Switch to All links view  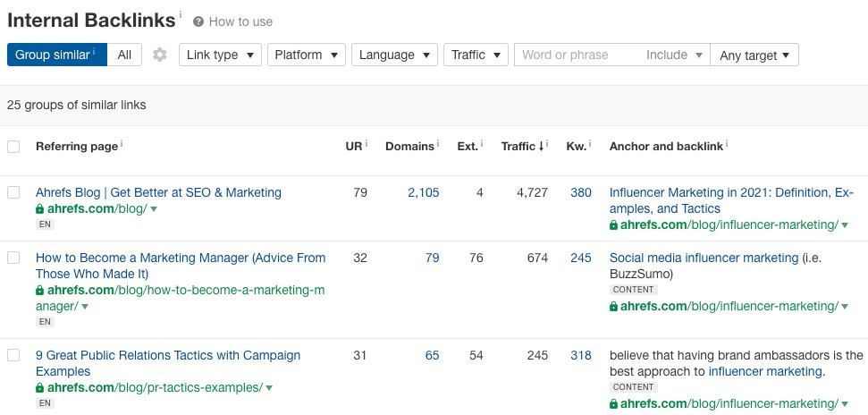[x=124, y=55]
